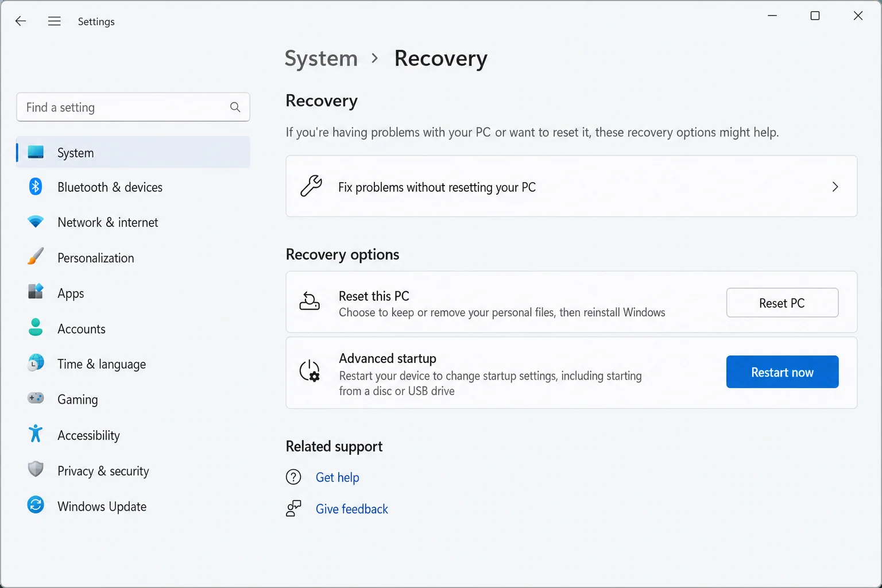
Task: Click the wrench troubleshoot icon
Action: (x=311, y=186)
